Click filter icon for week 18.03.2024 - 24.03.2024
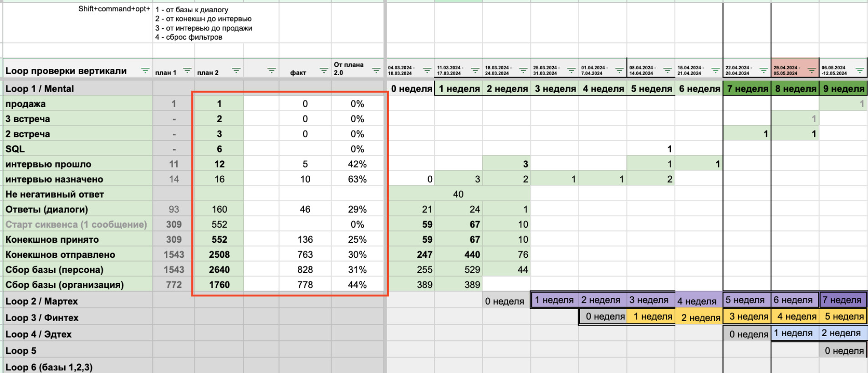Image resolution: width=868 pixels, height=373 pixels. click(523, 71)
